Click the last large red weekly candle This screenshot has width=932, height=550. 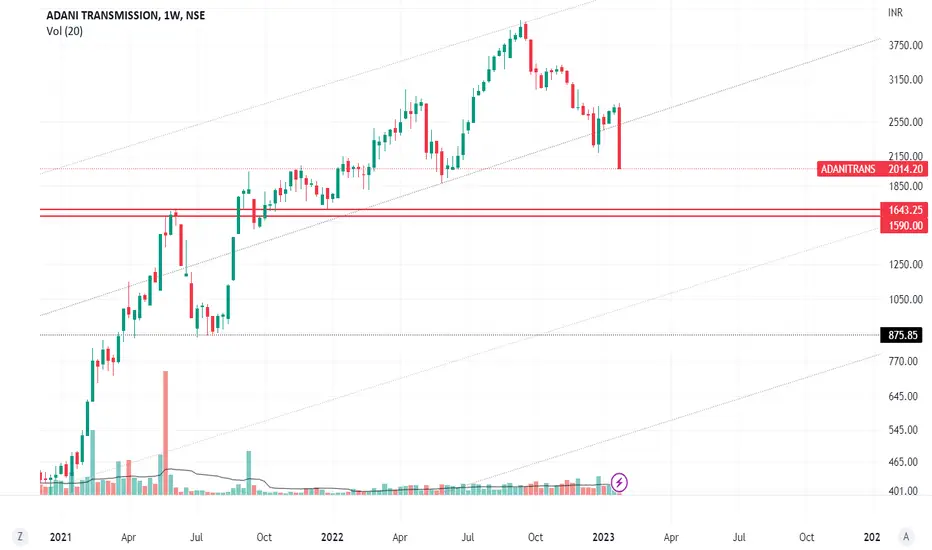click(619, 138)
